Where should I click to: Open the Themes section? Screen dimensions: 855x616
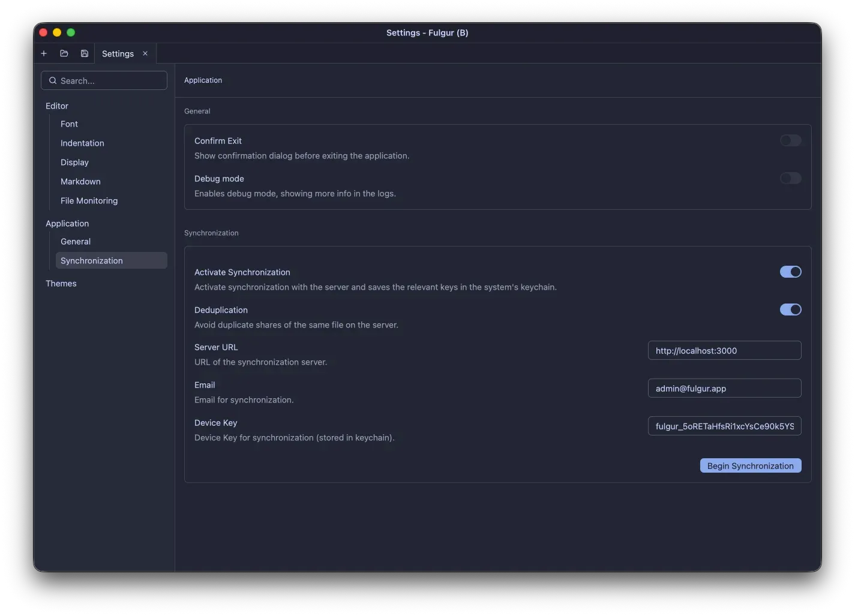[x=61, y=283]
